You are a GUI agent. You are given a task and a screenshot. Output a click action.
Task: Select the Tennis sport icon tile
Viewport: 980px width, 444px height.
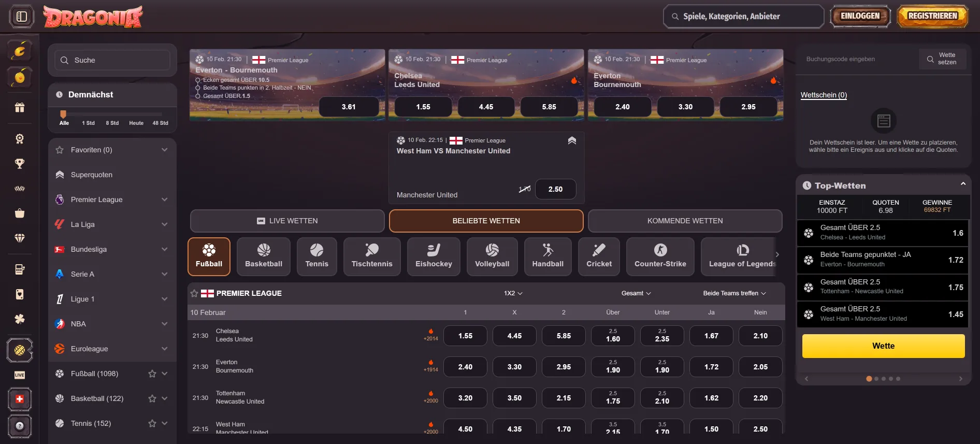tap(316, 256)
